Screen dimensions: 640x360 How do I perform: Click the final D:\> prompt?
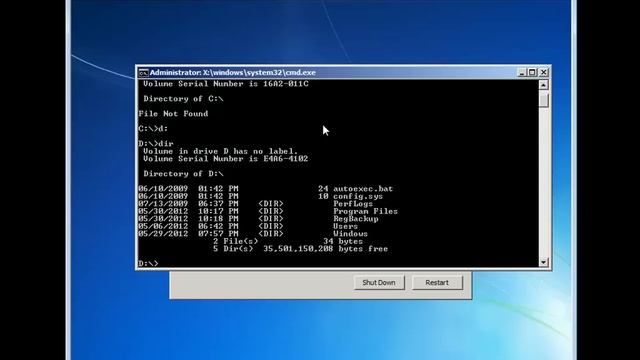coord(148,264)
